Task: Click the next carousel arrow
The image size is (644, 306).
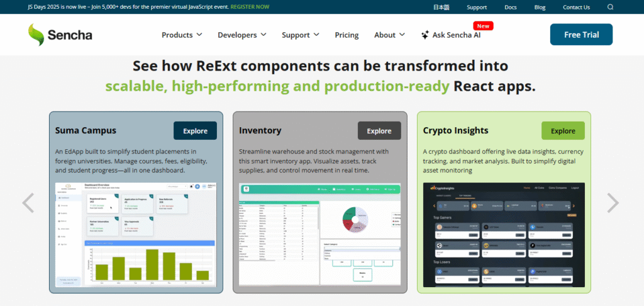Action: [613, 203]
